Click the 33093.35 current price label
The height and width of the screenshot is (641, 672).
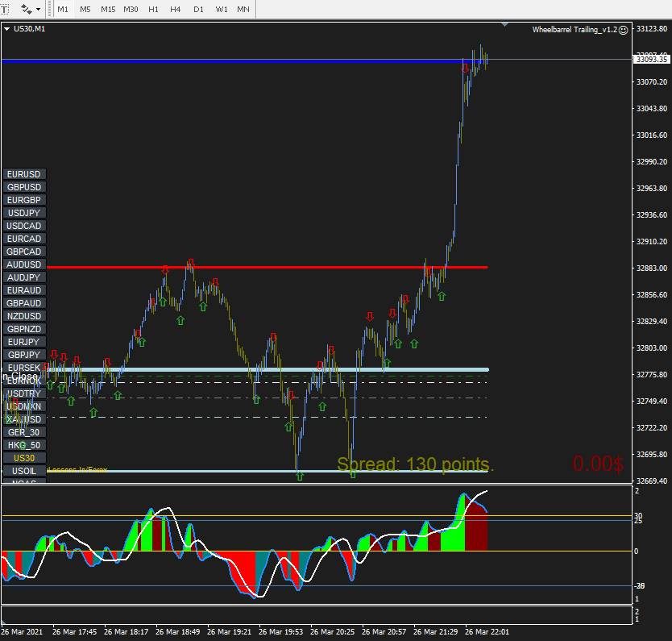pyautogui.click(x=651, y=59)
